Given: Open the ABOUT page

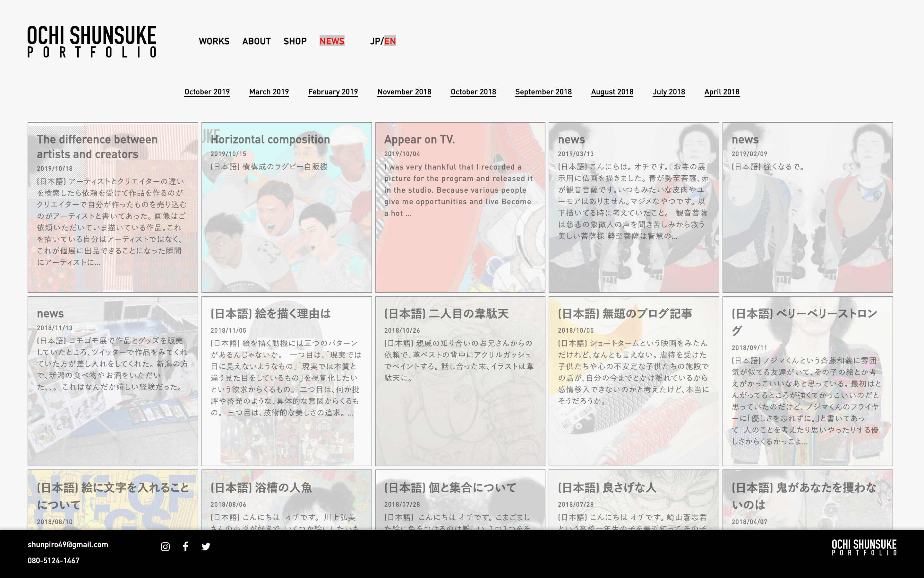Looking at the screenshot, I should (256, 41).
